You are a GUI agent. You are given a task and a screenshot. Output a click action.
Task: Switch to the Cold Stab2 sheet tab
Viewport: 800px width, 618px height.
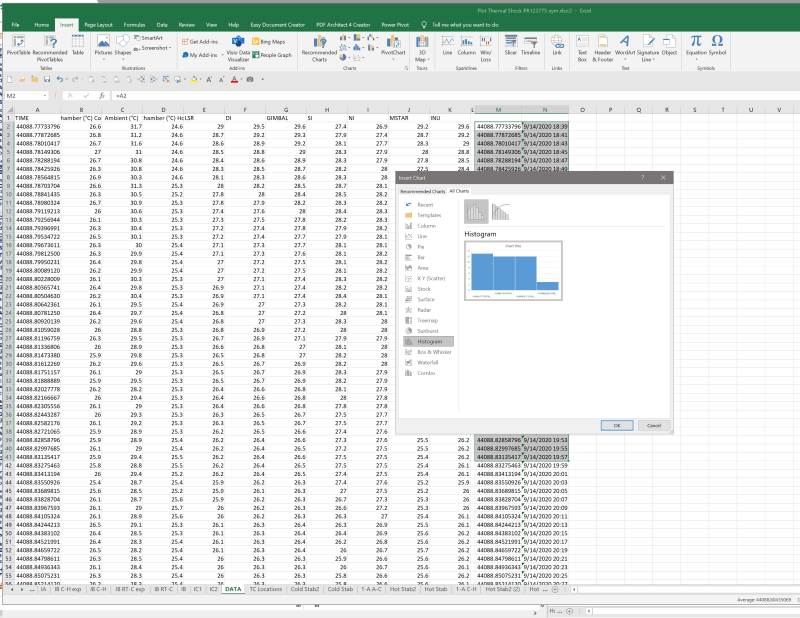click(x=305, y=589)
